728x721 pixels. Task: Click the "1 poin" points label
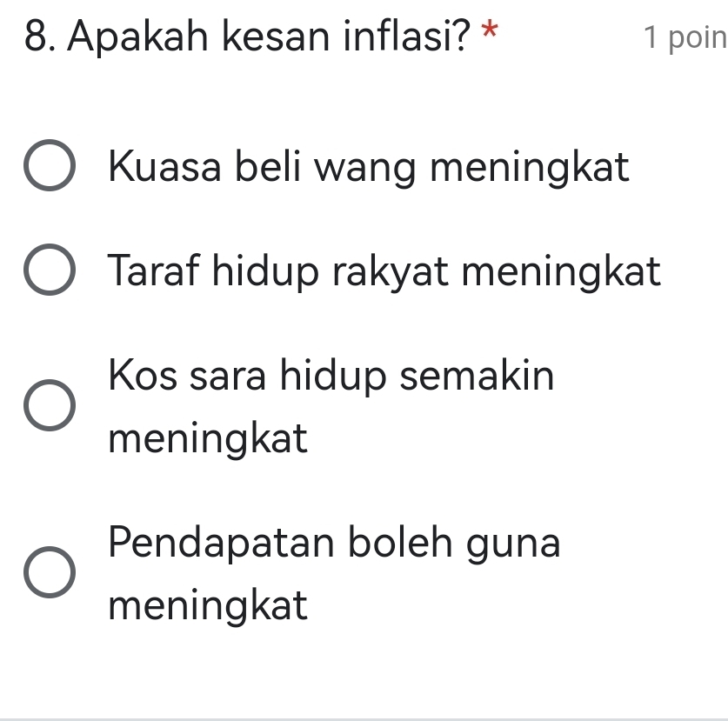(x=684, y=39)
